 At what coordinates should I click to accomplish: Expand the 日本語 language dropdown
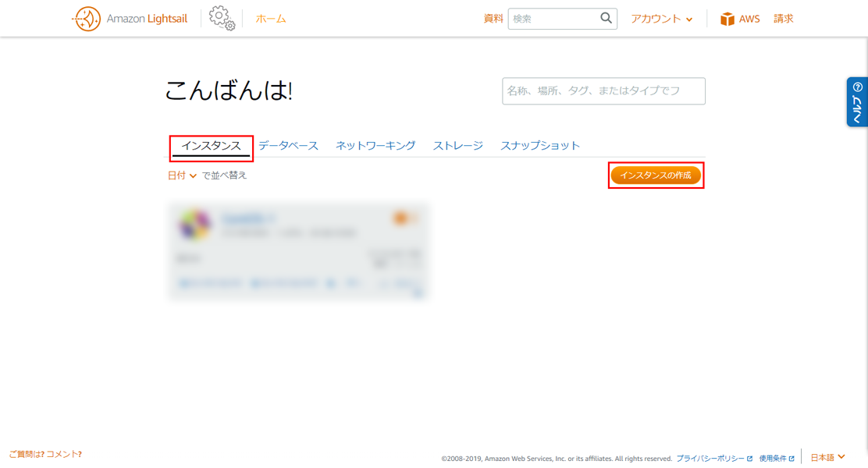pyautogui.click(x=827, y=458)
